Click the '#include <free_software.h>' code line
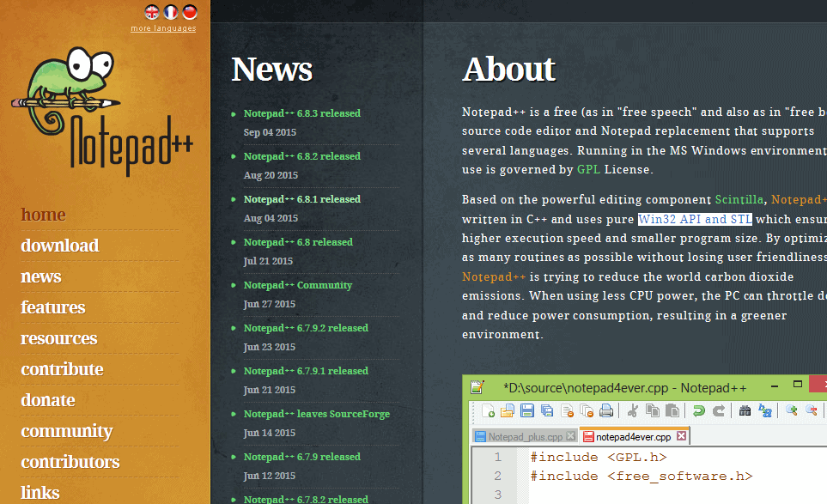The height and width of the screenshot is (504, 827). click(x=642, y=476)
